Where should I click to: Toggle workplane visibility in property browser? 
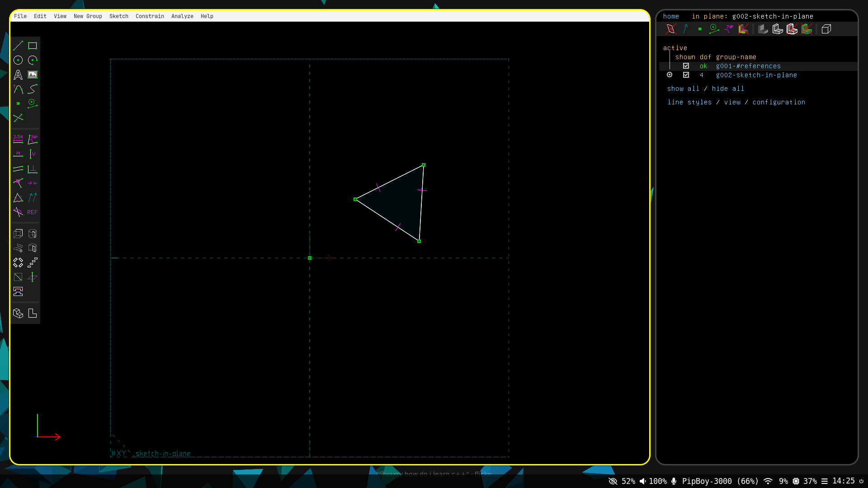(x=670, y=29)
